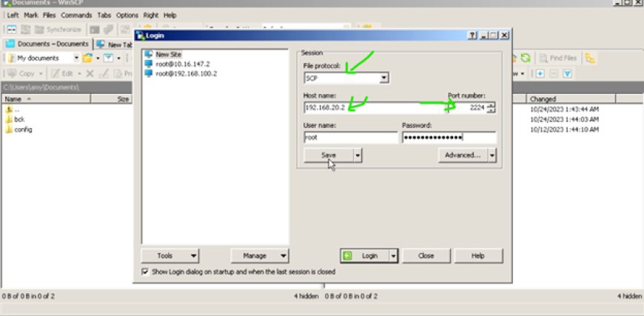Click the Edit toolbar button
Image resolution: width=644 pixels, height=316 pixels.
point(62,73)
